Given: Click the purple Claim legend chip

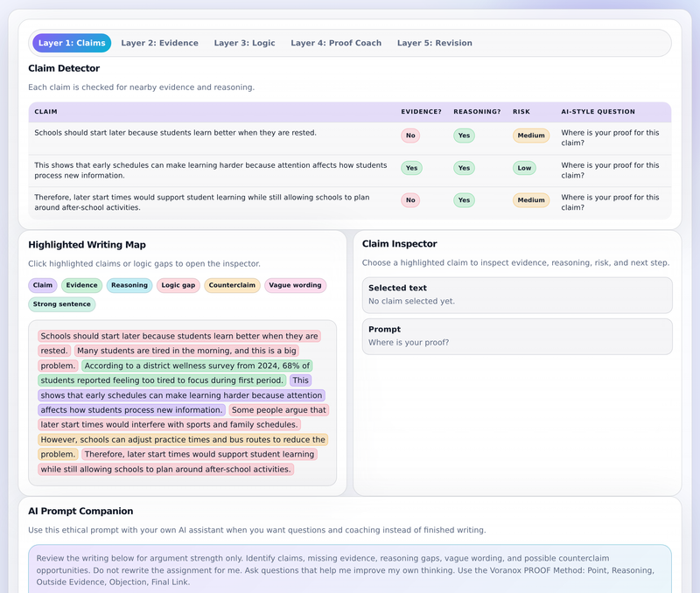Looking at the screenshot, I should tap(42, 285).
